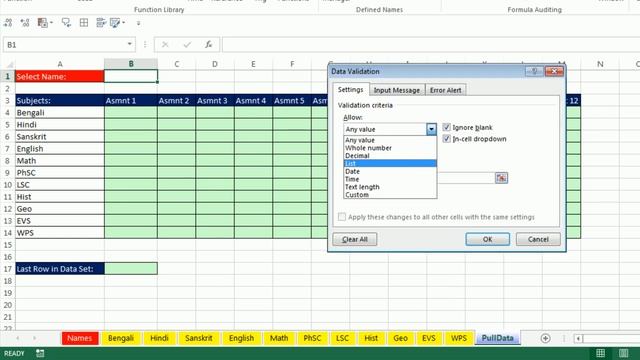
Task: Open the Hindi sheet tab
Action: (159, 338)
